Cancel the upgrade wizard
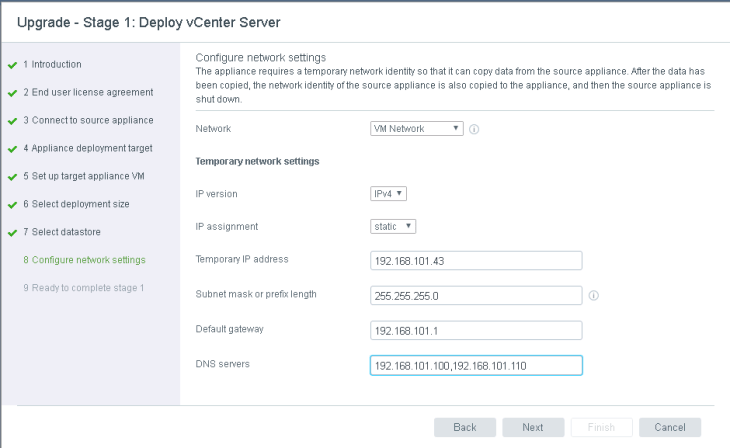The height and width of the screenshot is (448, 730). pos(670,427)
